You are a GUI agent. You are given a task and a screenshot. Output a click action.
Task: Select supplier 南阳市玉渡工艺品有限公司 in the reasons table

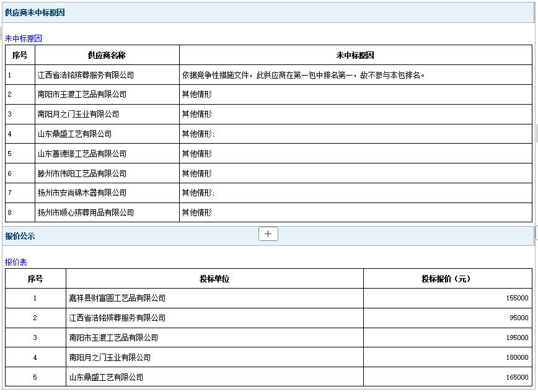tap(82, 94)
